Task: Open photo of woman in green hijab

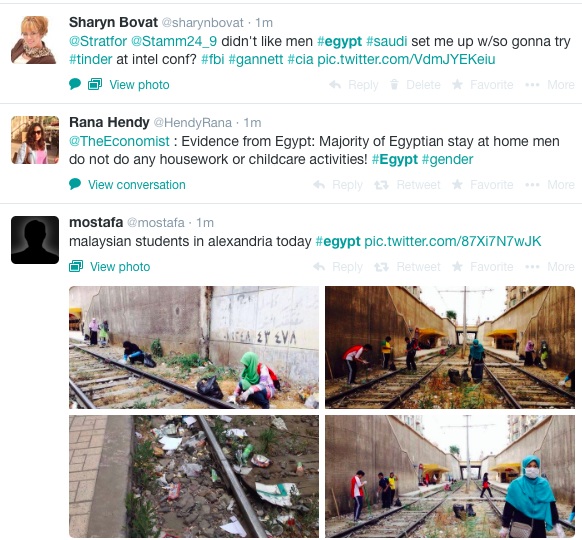Action: click(194, 347)
